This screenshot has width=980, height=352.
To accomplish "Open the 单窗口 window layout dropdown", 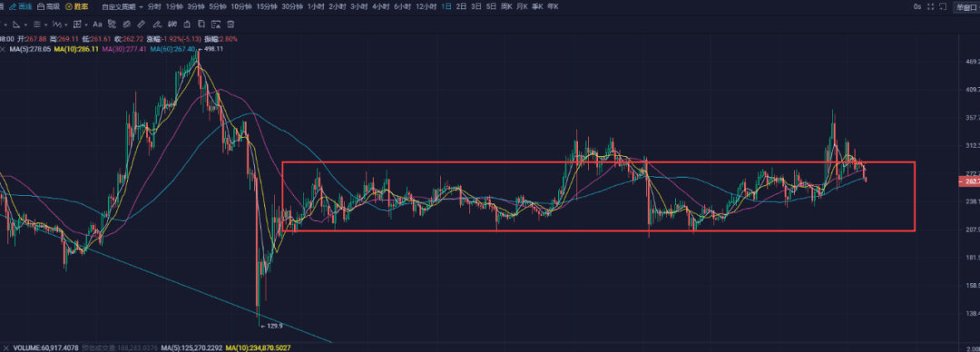I will click(x=966, y=7).
